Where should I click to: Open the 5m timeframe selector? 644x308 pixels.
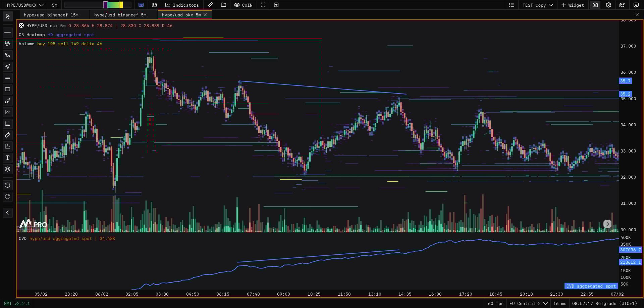[55, 5]
